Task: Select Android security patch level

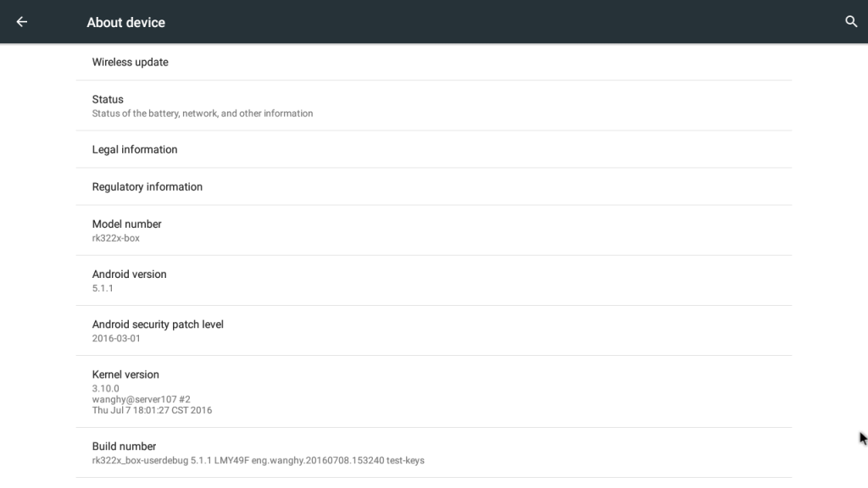Action: [158, 324]
